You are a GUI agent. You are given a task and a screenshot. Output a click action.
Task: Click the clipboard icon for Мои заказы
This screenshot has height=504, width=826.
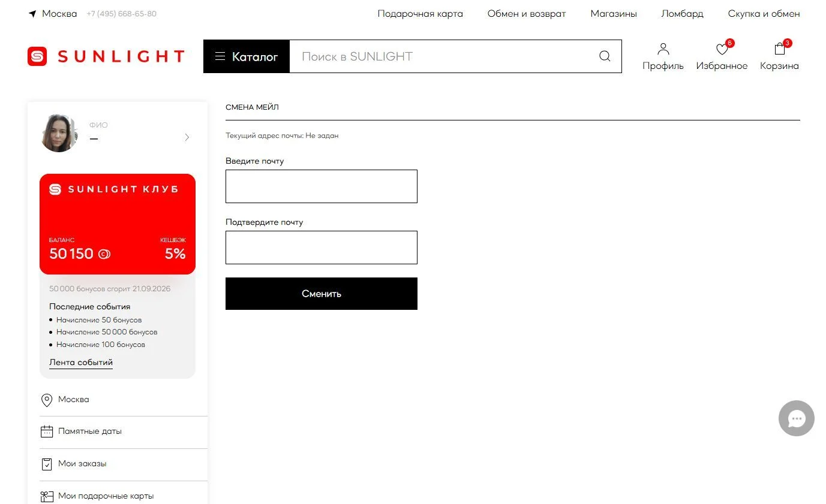pyautogui.click(x=46, y=464)
